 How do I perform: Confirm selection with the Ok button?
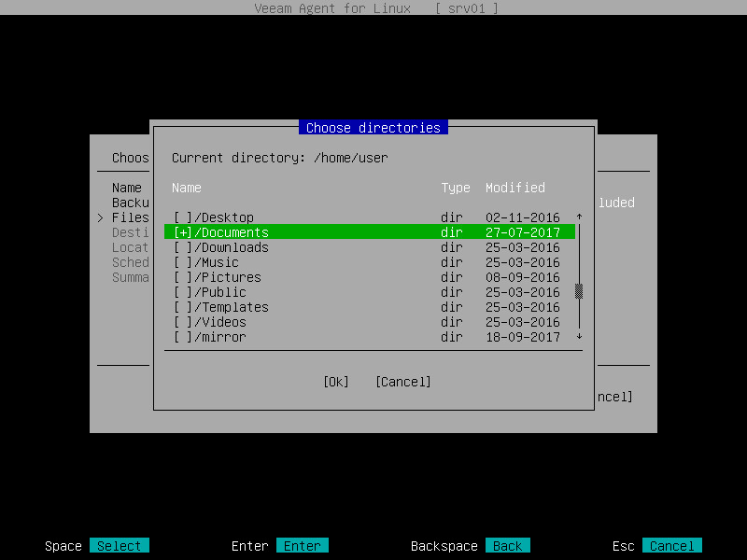[x=334, y=381]
